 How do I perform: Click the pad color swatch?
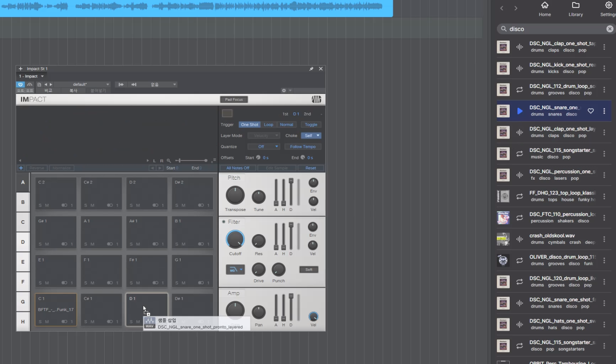(x=227, y=113)
